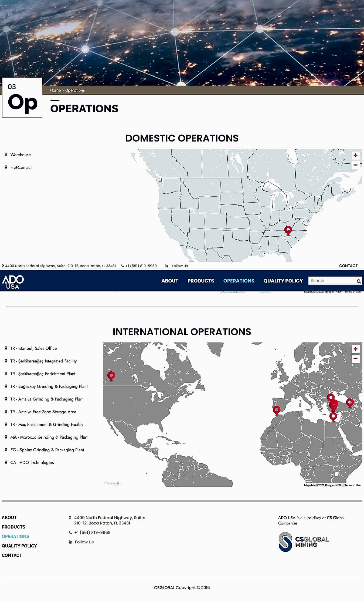Click the domestic map pin in southeastern US

point(288,230)
